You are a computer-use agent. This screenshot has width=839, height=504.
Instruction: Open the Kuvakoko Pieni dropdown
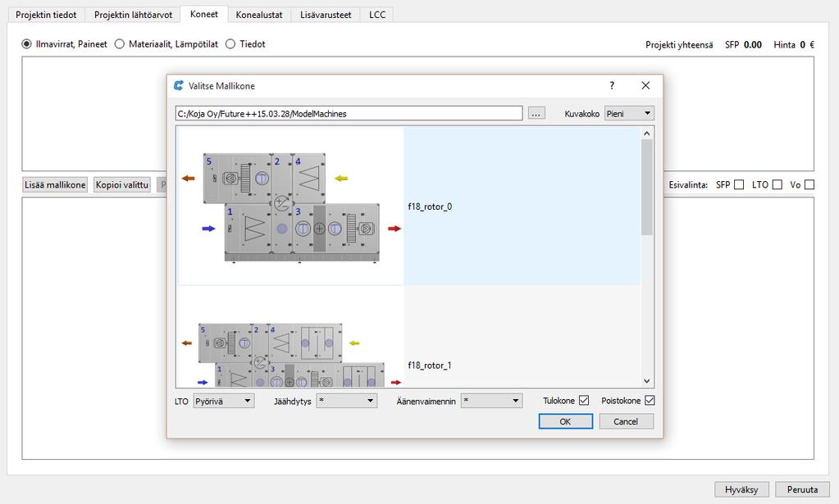[x=629, y=113]
